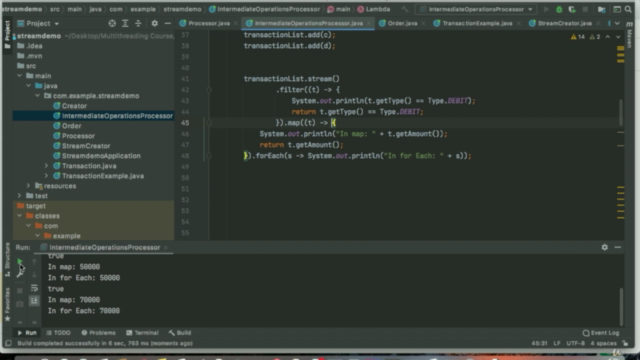Collapse com.example.streamdemo package
Viewport: 640px width, 360px height.
coord(38,96)
